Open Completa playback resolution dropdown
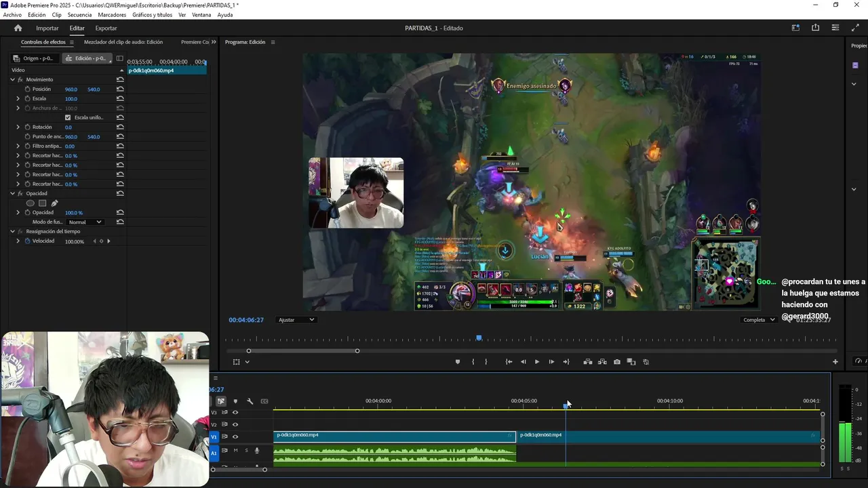 click(759, 320)
